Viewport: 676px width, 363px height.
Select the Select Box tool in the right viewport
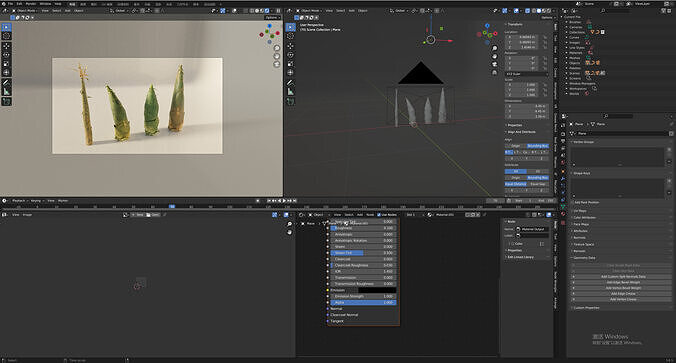(x=291, y=27)
